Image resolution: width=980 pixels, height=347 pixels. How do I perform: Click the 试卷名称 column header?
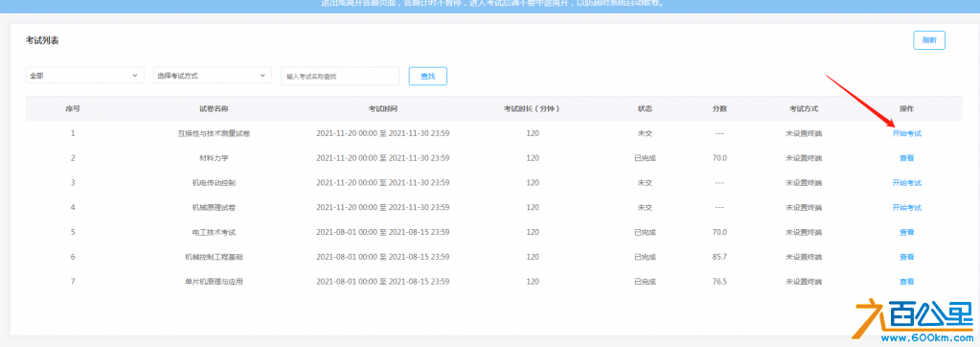click(x=214, y=108)
